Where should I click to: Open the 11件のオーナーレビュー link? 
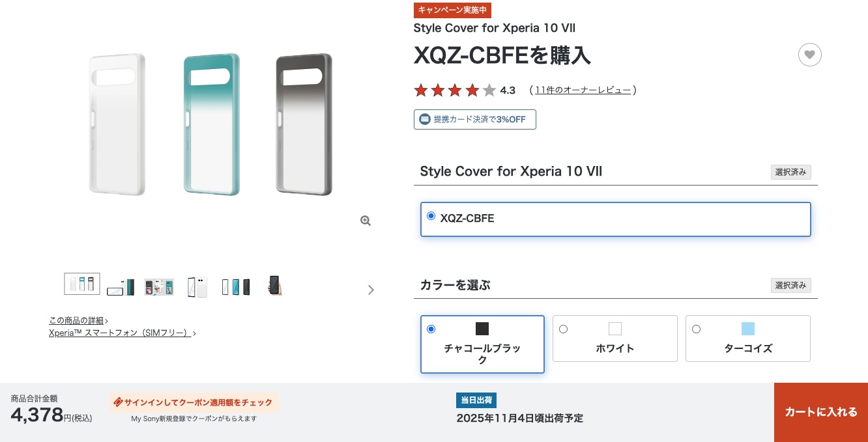pos(583,90)
